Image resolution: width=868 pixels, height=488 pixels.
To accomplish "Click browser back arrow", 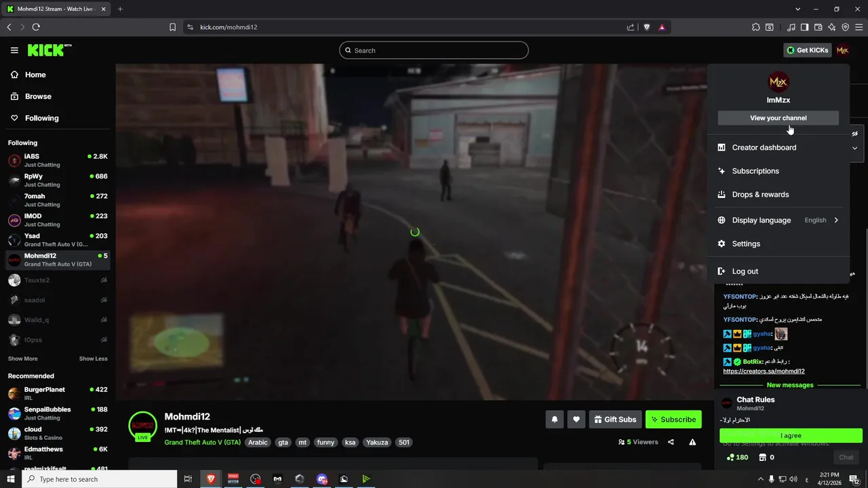I will pos(9,27).
